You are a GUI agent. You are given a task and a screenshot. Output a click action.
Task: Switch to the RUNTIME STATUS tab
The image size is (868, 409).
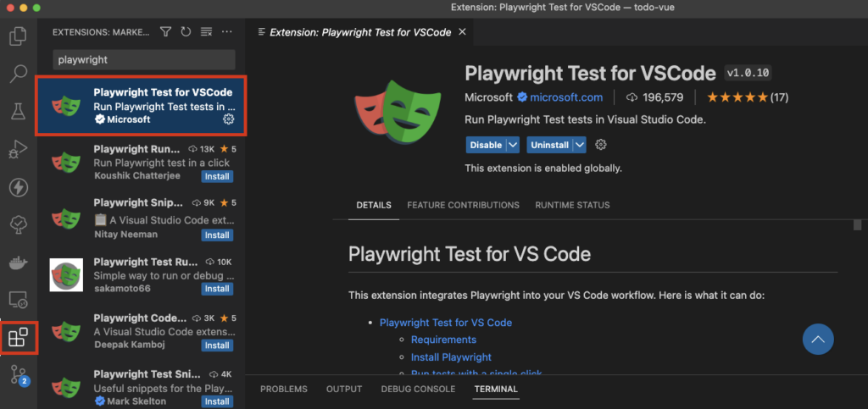click(x=572, y=205)
